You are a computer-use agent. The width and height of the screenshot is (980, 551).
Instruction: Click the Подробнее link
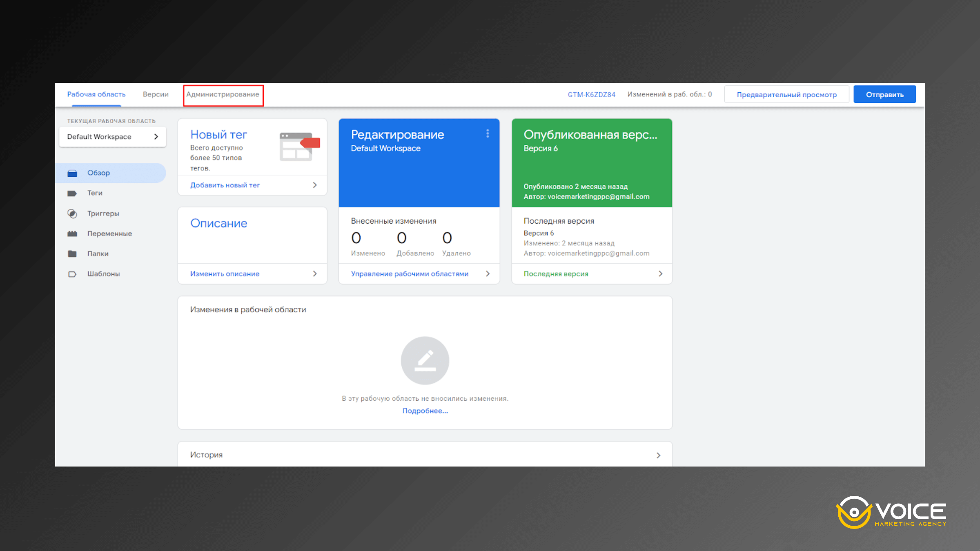[425, 411]
